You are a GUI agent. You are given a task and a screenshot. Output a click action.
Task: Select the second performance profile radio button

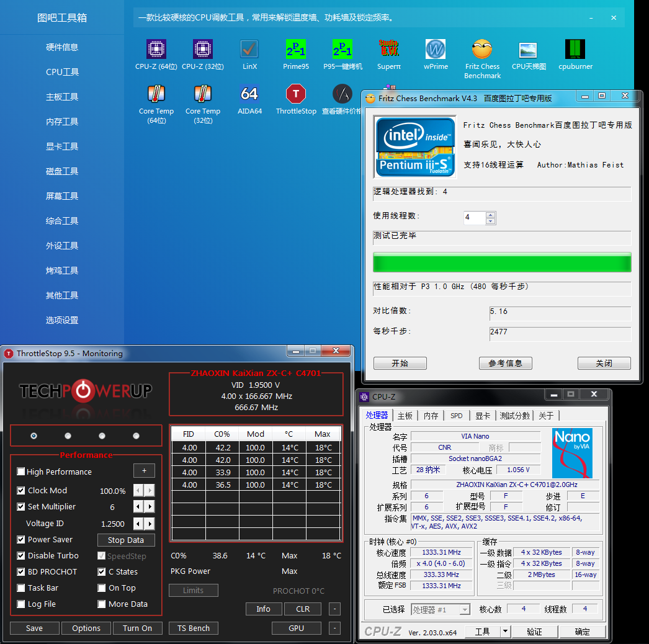[x=68, y=436]
